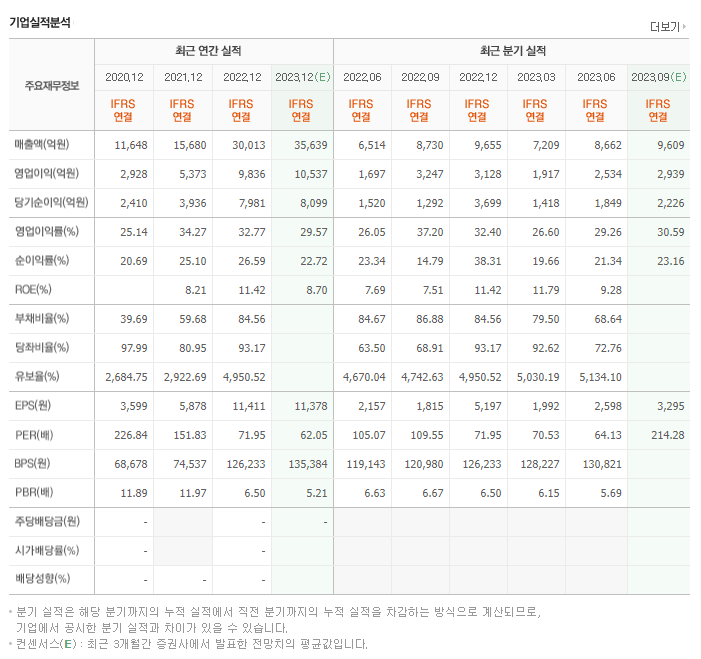The image size is (701, 659).
Task: Click the 당기순이익(억원) row label
Action: [x=51, y=203]
